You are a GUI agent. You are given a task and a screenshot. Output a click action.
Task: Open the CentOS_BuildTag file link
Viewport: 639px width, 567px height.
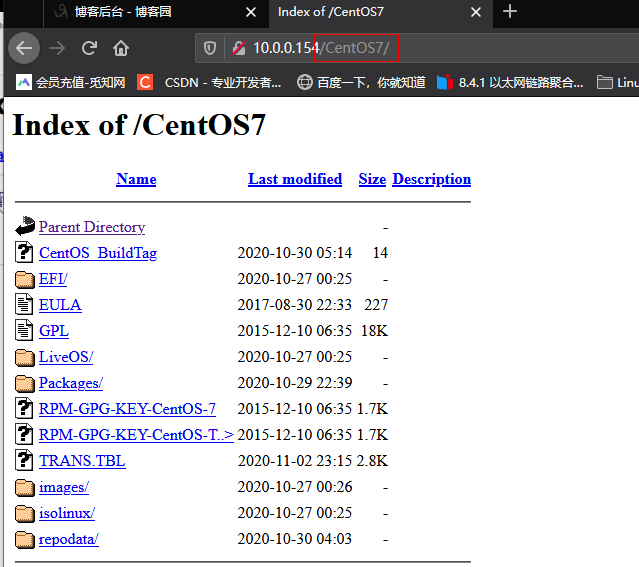point(98,253)
